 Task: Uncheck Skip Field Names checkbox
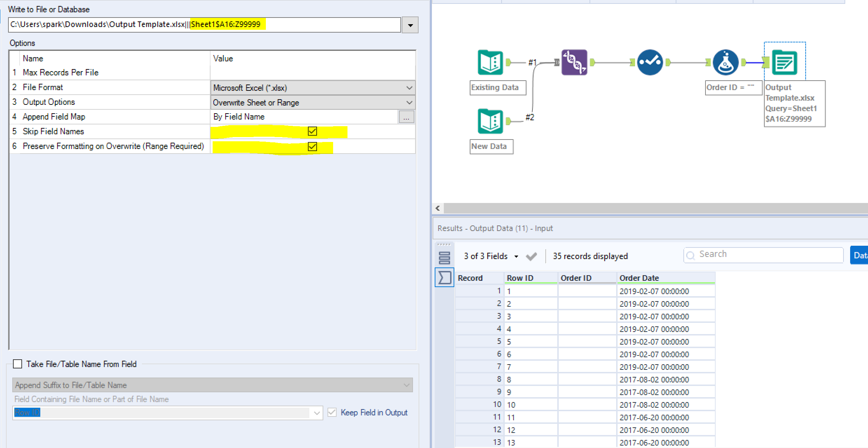[312, 131]
